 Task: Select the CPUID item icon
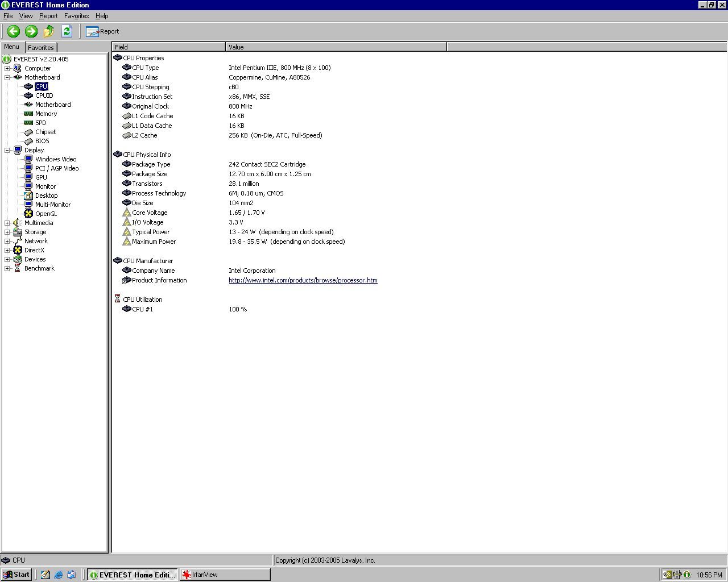point(28,95)
